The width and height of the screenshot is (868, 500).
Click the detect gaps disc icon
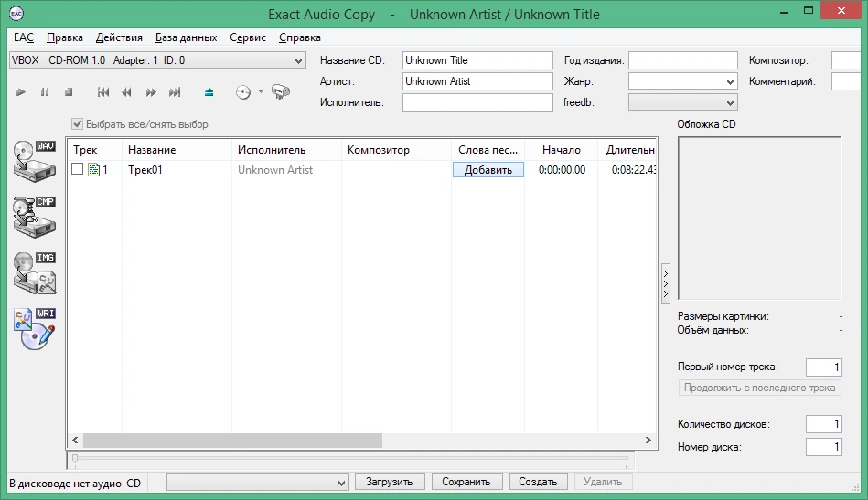tap(243, 92)
